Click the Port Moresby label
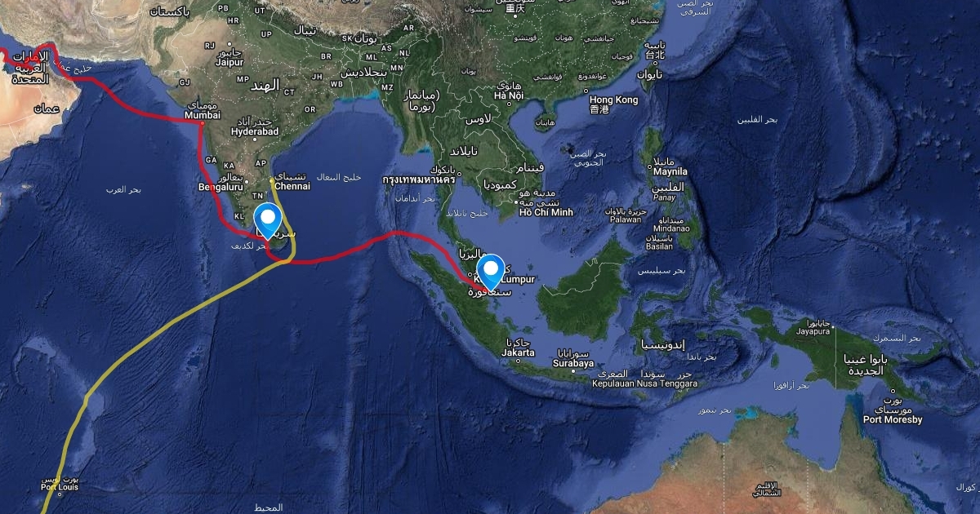The image size is (980, 514). (893, 419)
